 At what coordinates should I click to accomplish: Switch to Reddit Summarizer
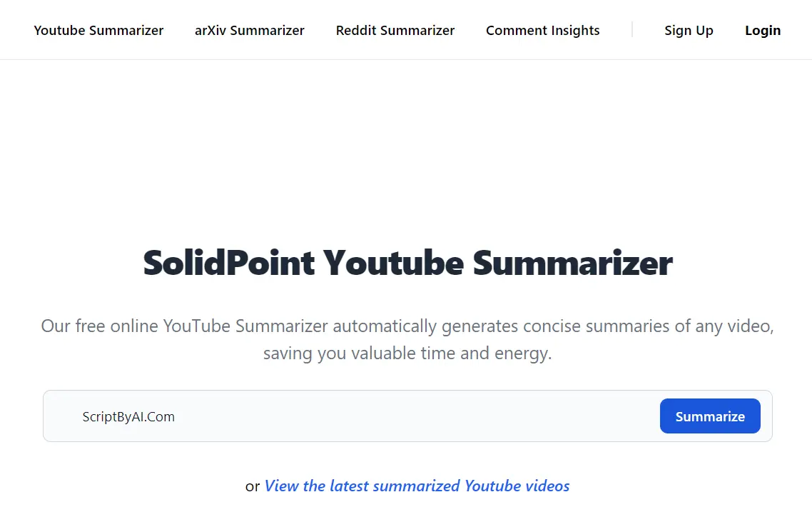click(395, 31)
